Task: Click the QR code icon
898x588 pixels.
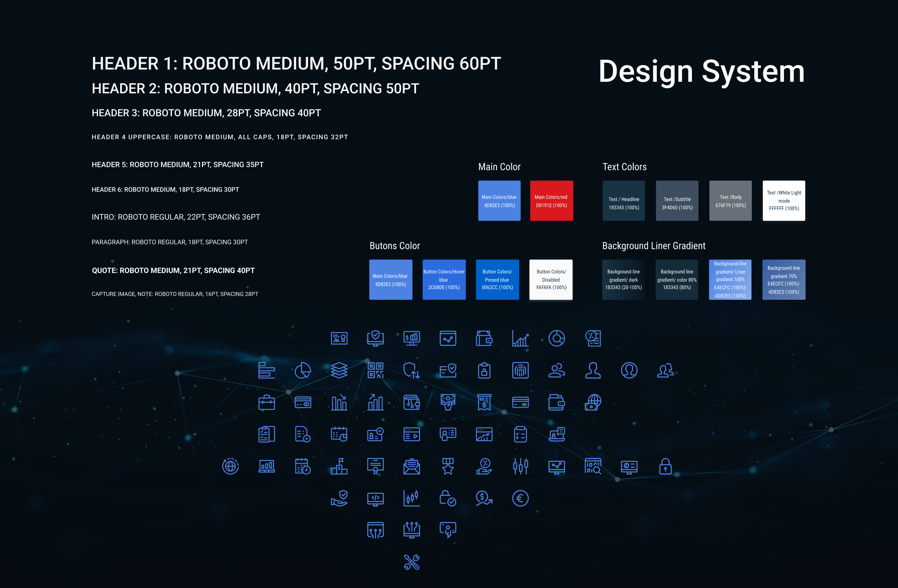Action: (x=375, y=370)
